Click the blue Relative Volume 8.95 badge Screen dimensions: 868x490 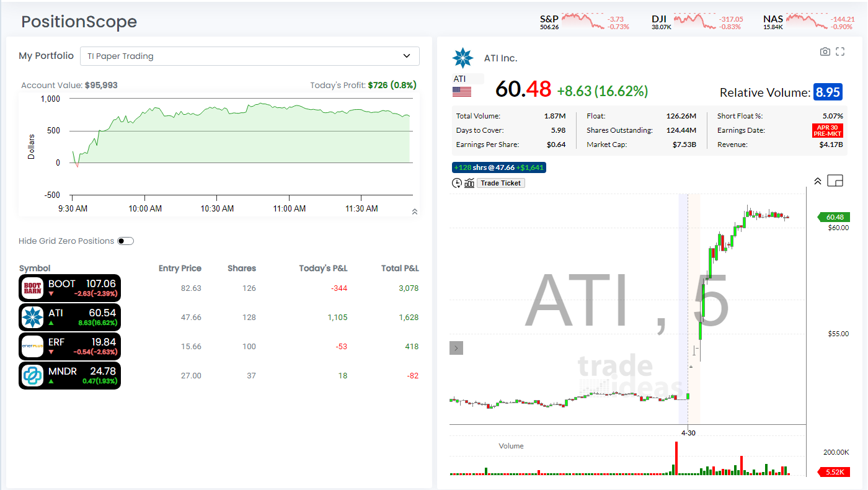click(828, 92)
